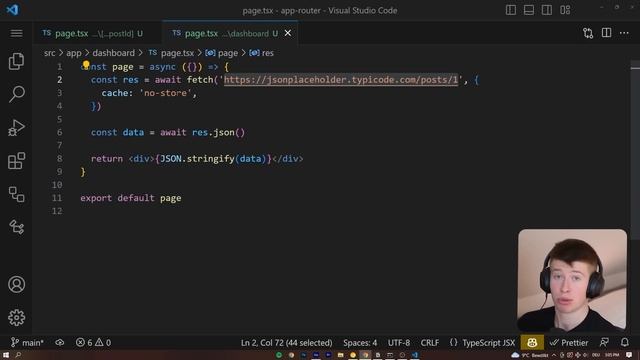Click the presenter webcam thumbnail
This screenshot has height=360, width=640.
pos(572,280)
